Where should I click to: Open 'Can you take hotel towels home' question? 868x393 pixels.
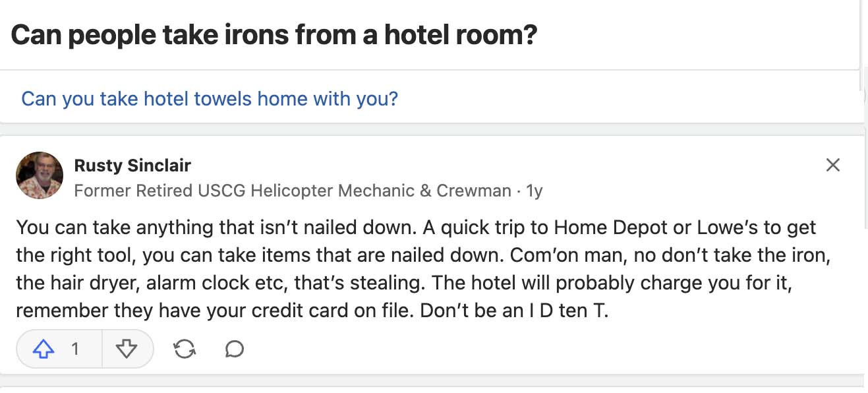[x=208, y=98]
